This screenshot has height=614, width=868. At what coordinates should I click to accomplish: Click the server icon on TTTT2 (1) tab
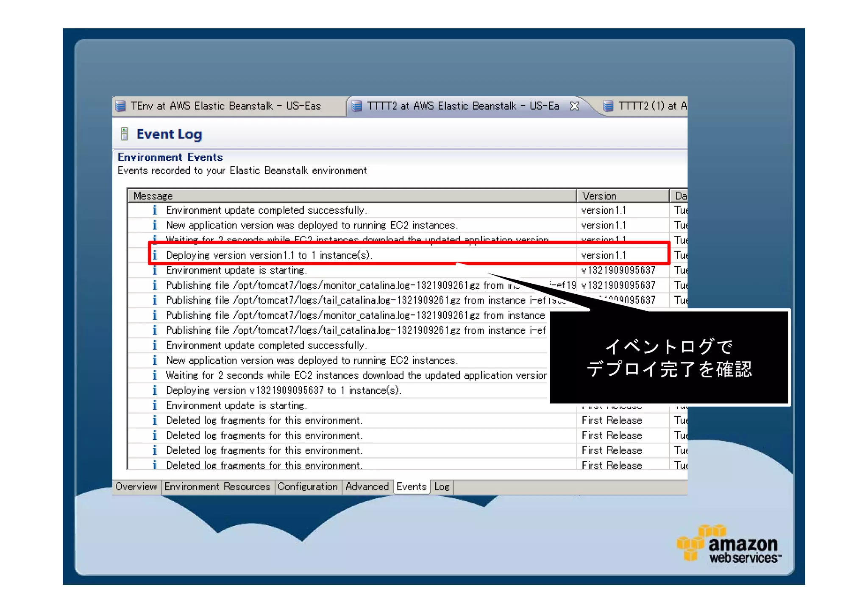[608, 106]
